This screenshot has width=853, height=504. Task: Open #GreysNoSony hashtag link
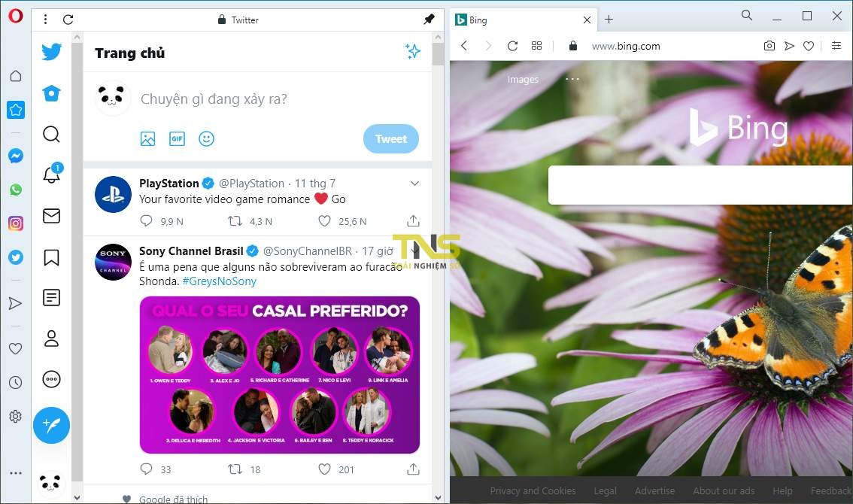[x=219, y=281]
